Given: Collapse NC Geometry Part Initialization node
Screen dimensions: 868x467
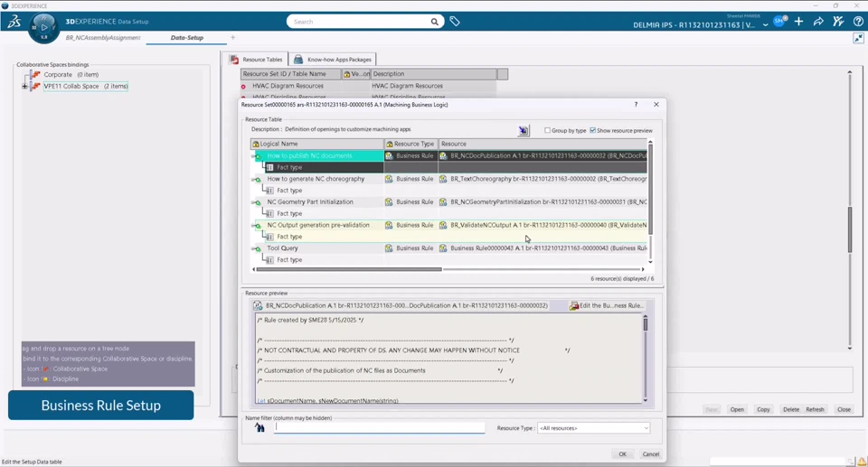Looking at the screenshot, I should [x=257, y=202].
